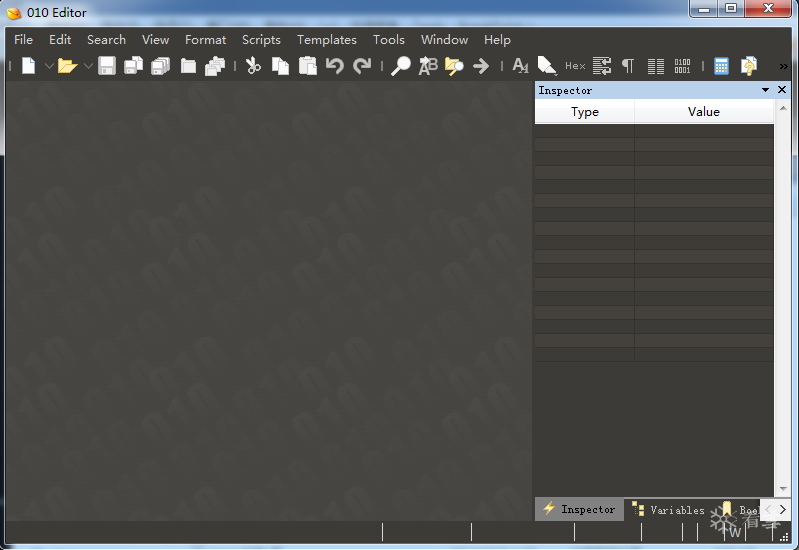The width and height of the screenshot is (799, 550).
Task: Click the 010 Editor title bar icon
Action: pyautogui.click(x=14, y=13)
